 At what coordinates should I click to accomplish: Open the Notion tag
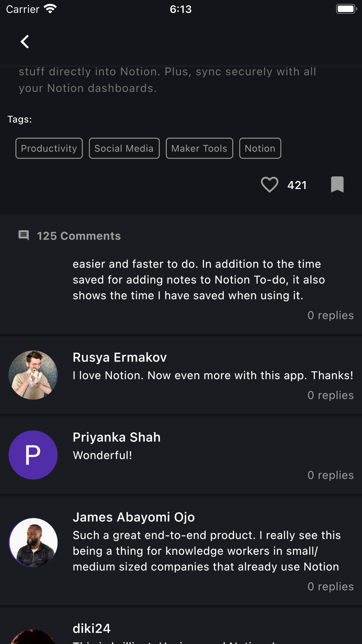pos(260,148)
